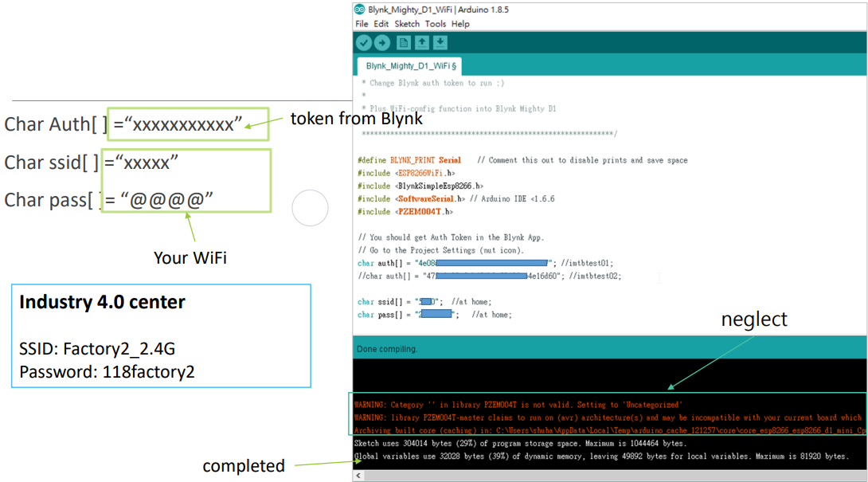Click the Open sketch icon
The width and height of the screenshot is (868, 482).
421,42
